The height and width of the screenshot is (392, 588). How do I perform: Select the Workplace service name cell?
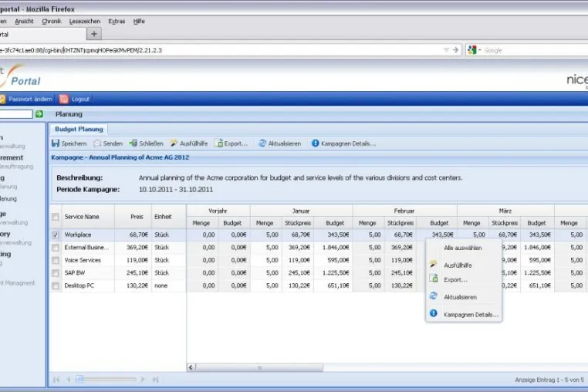(88, 235)
